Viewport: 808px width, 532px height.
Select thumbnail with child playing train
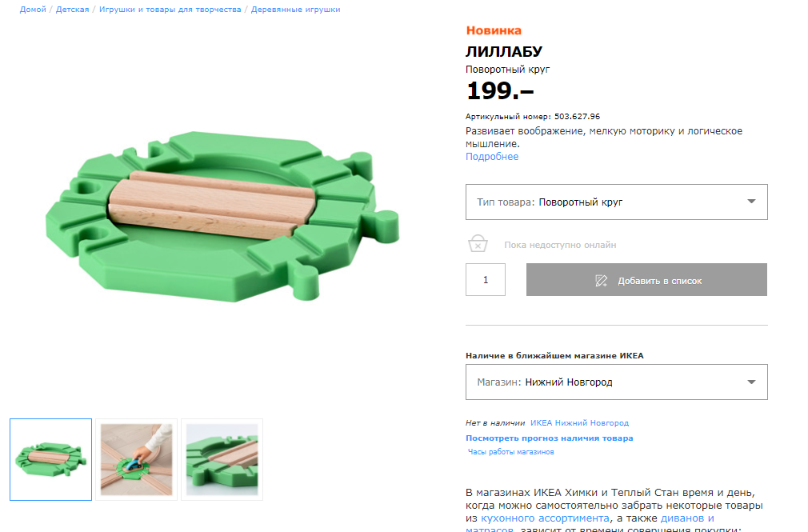point(137,459)
